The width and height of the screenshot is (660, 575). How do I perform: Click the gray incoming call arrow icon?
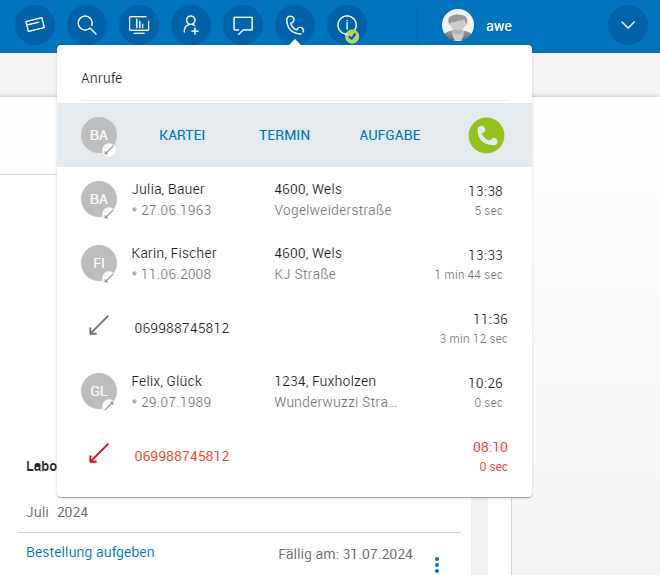99,325
